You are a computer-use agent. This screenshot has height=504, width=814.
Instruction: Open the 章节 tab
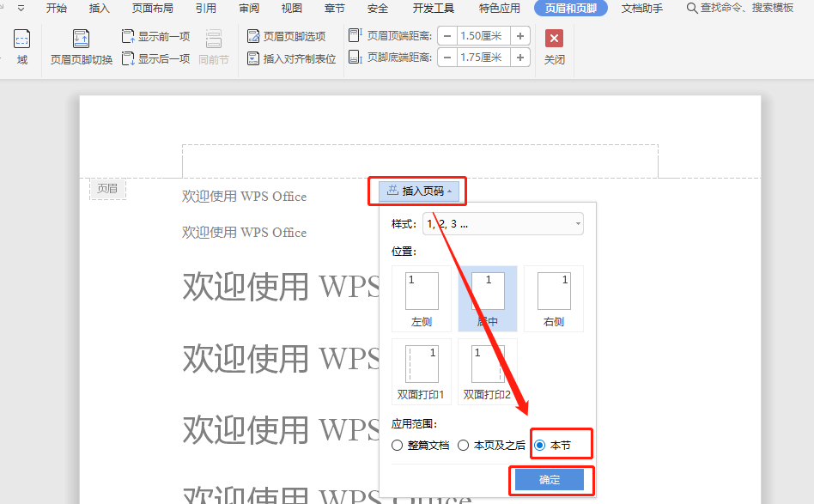click(x=334, y=9)
